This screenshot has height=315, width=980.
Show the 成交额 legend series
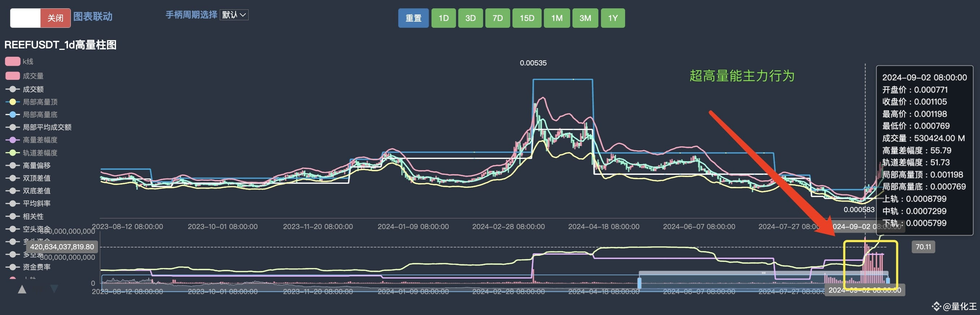[x=24, y=89]
